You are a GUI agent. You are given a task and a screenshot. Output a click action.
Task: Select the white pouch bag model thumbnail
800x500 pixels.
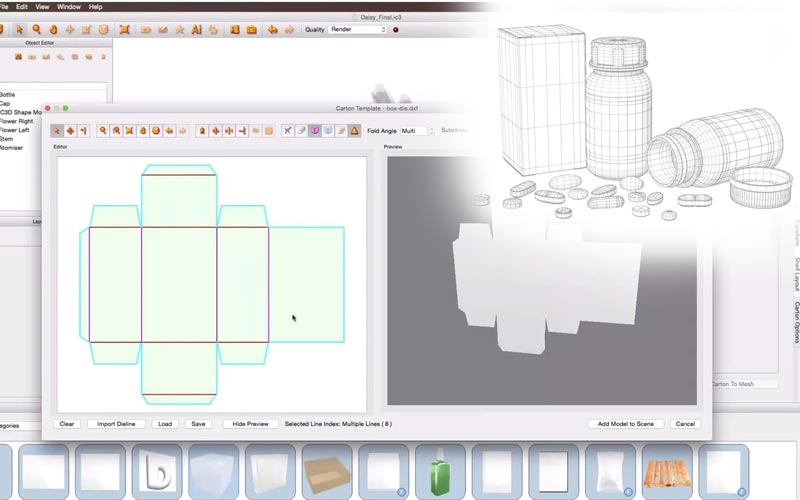pos(610,472)
